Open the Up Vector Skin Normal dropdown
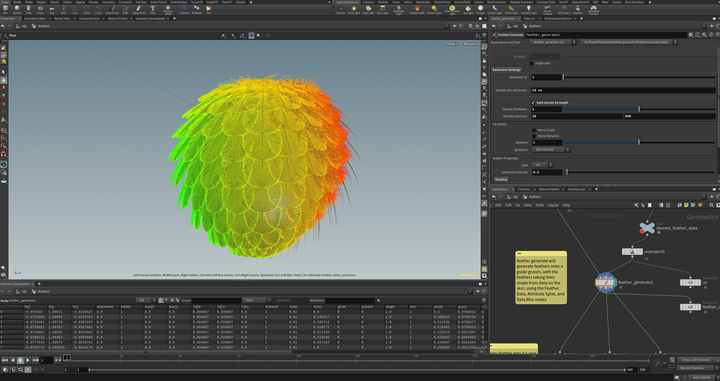Viewport: 720px width, 381px height. click(551, 150)
